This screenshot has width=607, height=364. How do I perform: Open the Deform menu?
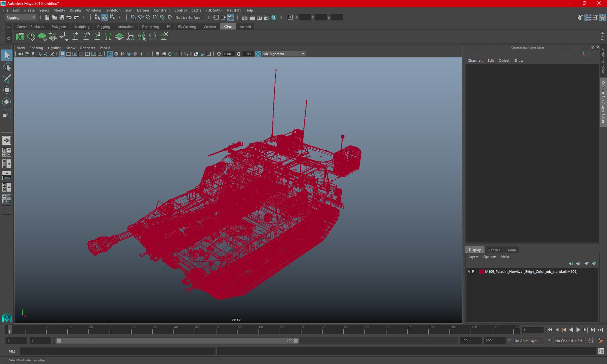point(143,10)
